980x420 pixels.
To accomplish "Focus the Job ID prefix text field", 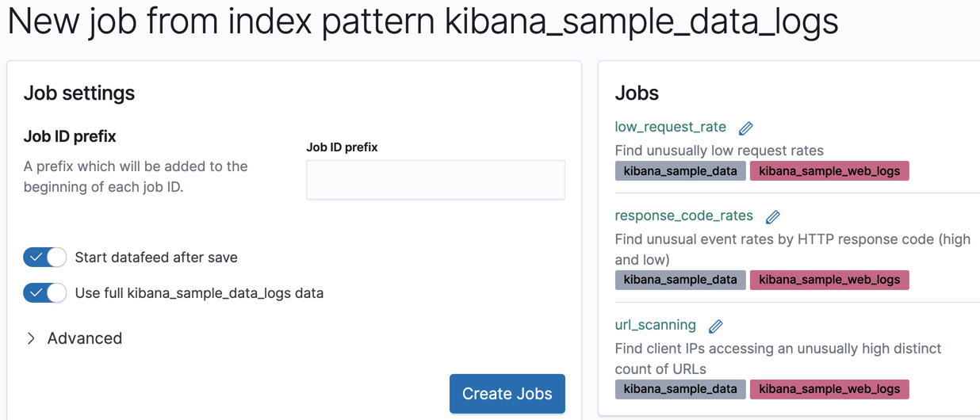I will [x=435, y=180].
